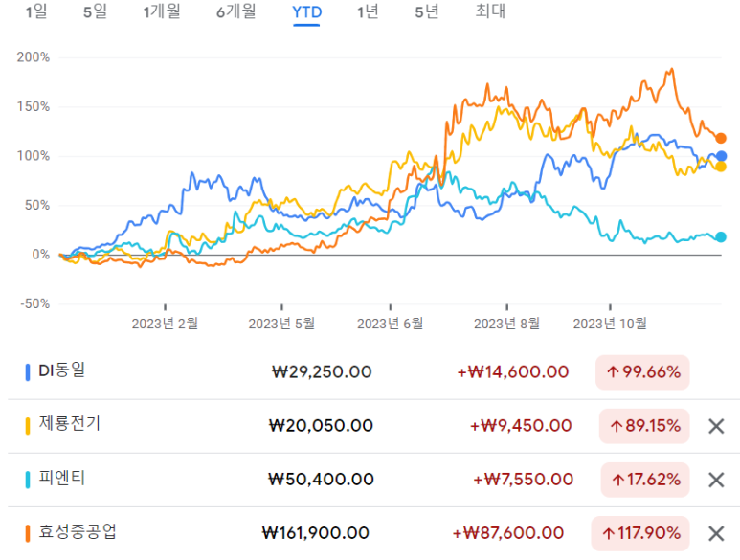Click the ₩161,900.00 price value

coord(316,533)
